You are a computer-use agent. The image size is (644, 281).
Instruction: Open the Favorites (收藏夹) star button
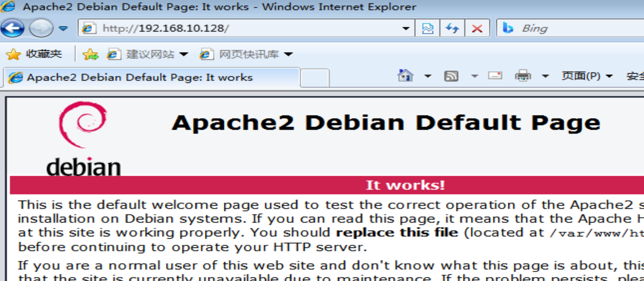[x=34, y=54]
